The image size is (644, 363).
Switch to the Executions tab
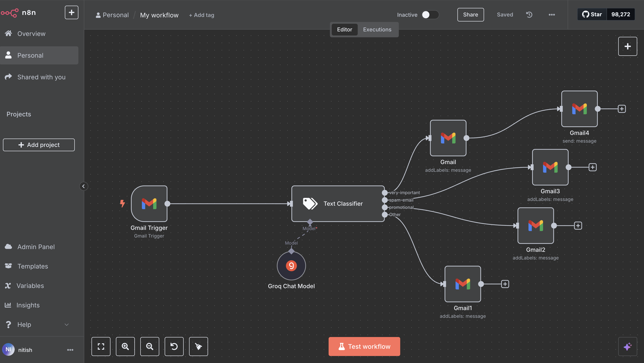pyautogui.click(x=377, y=30)
